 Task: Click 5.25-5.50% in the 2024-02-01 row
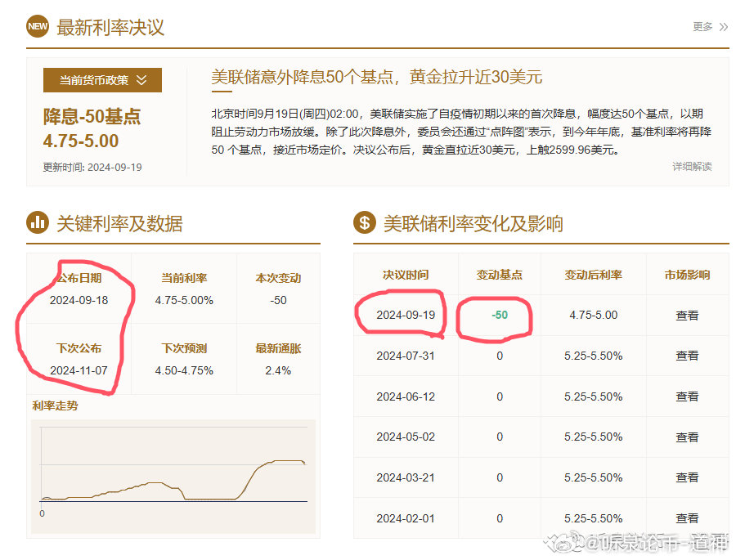(594, 518)
